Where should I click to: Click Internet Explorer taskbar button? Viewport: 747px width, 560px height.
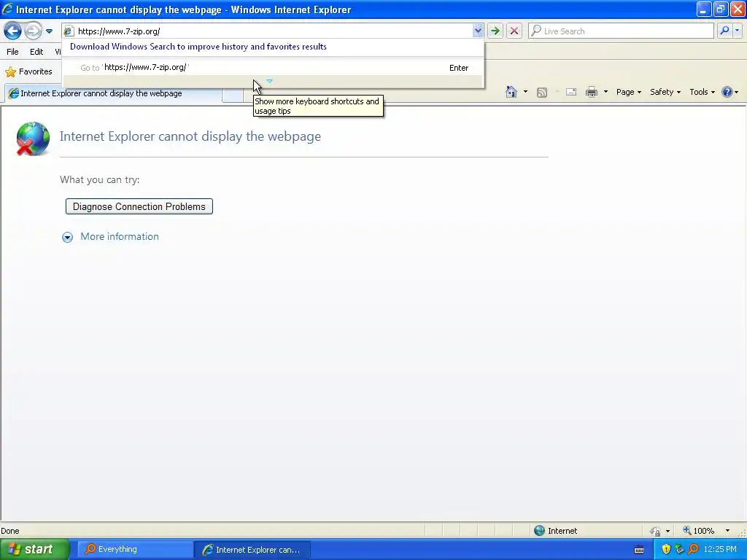(x=252, y=550)
